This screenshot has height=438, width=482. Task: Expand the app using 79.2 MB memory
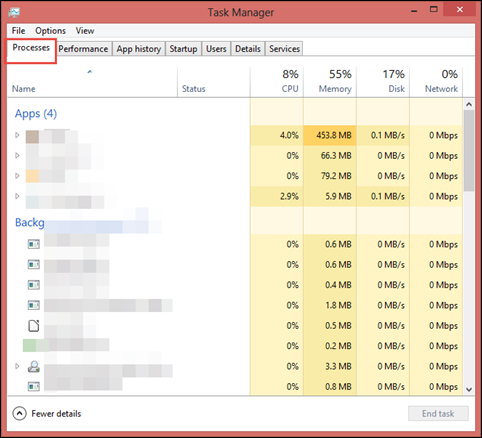pyautogui.click(x=17, y=176)
